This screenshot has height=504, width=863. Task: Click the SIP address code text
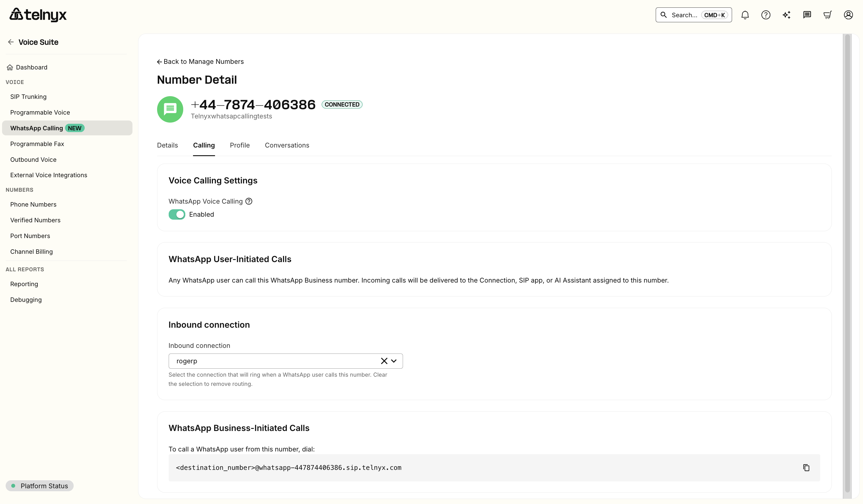pyautogui.click(x=288, y=468)
